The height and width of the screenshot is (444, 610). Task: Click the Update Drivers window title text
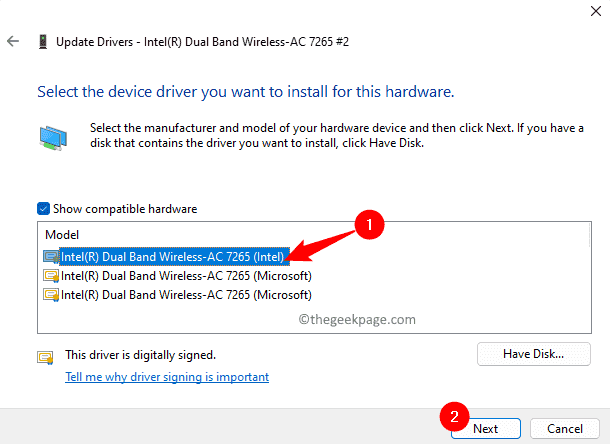tap(202, 42)
